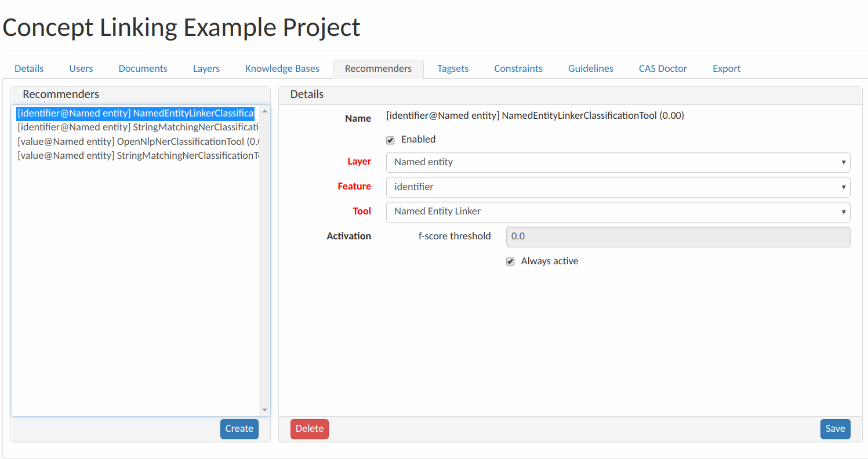Open the Knowledge Bases tab
Screen dimensions: 868x459
[x=282, y=68]
